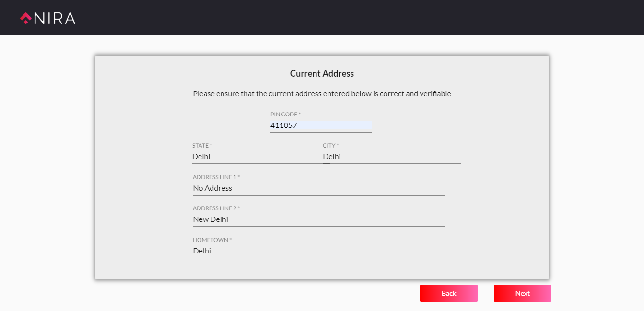This screenshot has height=311, width=644.
Task: Edit the Address Line 1 field
Action: pos(319,188)
